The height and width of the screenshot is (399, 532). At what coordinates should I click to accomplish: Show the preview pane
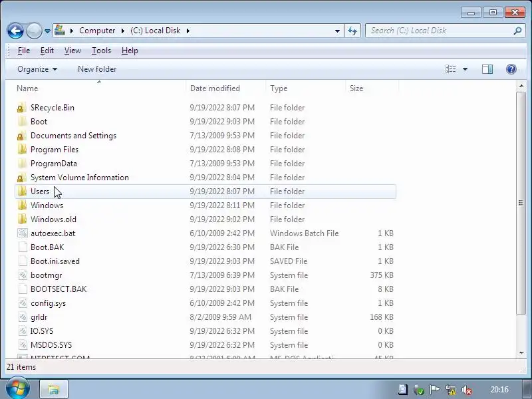[487, 69]
